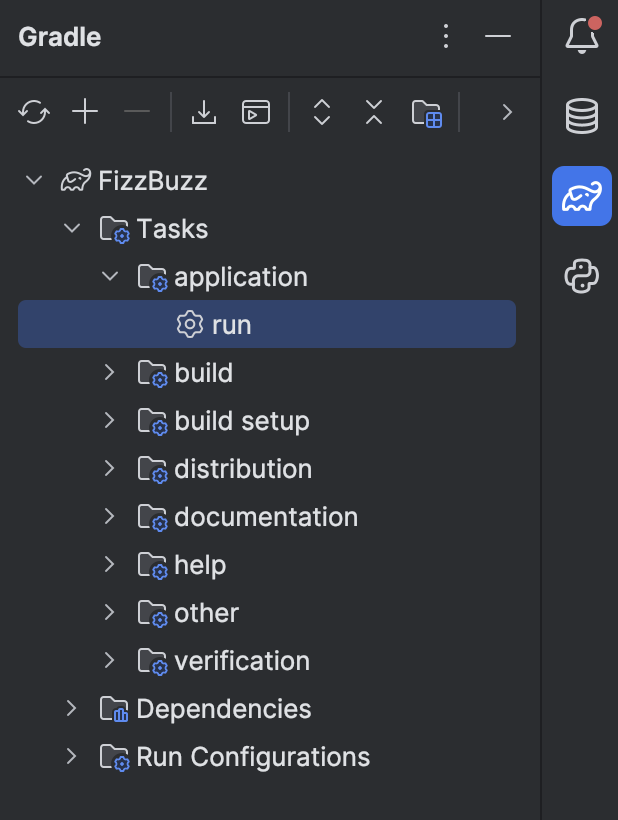Open the Execute Gradle Task runner
Image resolution: width=618 pixels, height=820 pixels.
coord(255,113)
